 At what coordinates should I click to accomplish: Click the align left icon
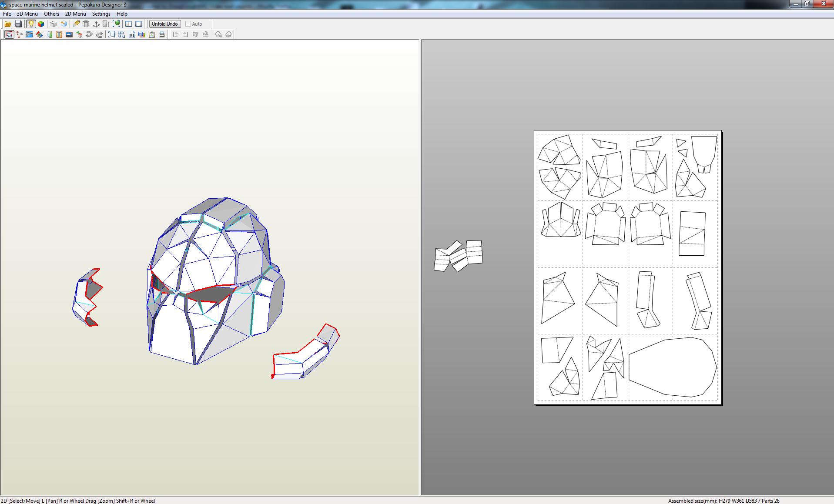(x=176, y=34)
